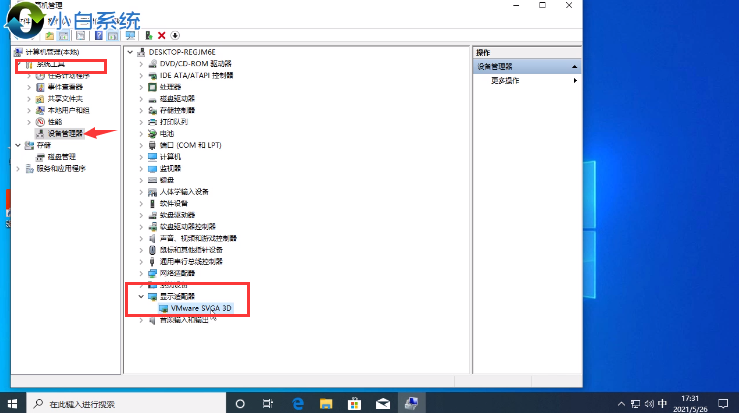Select the VMware SVGA 3D adapter icon
This screenshot has width=739, height=413.
coord(164,308)
